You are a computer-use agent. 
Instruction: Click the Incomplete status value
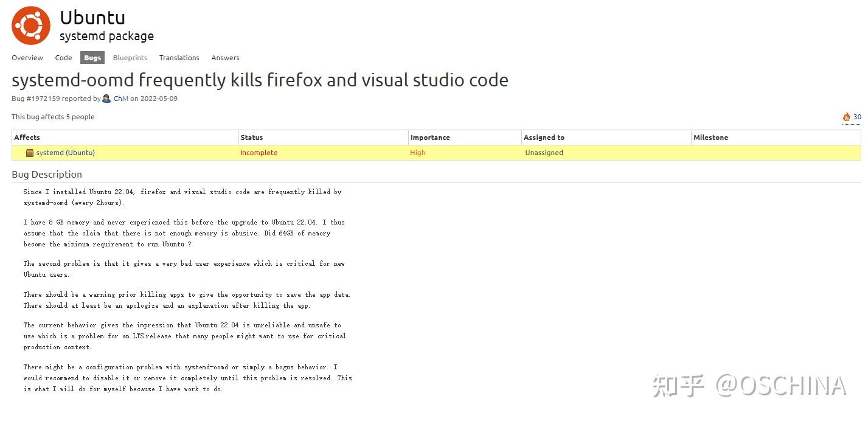[259, 153]
